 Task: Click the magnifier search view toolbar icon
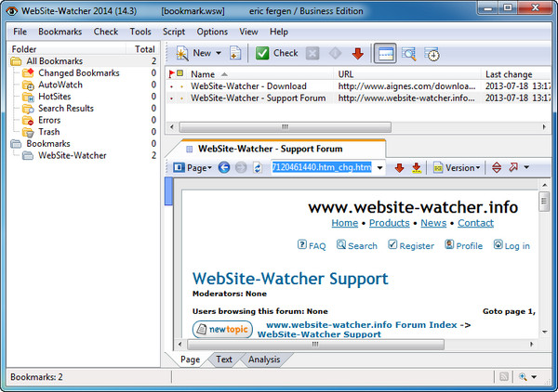pos(409,53)
